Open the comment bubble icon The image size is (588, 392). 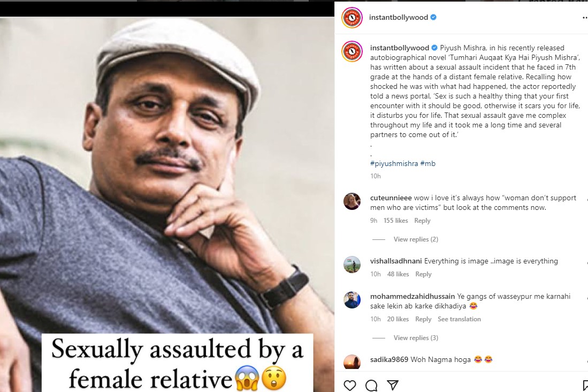point(371,385)
